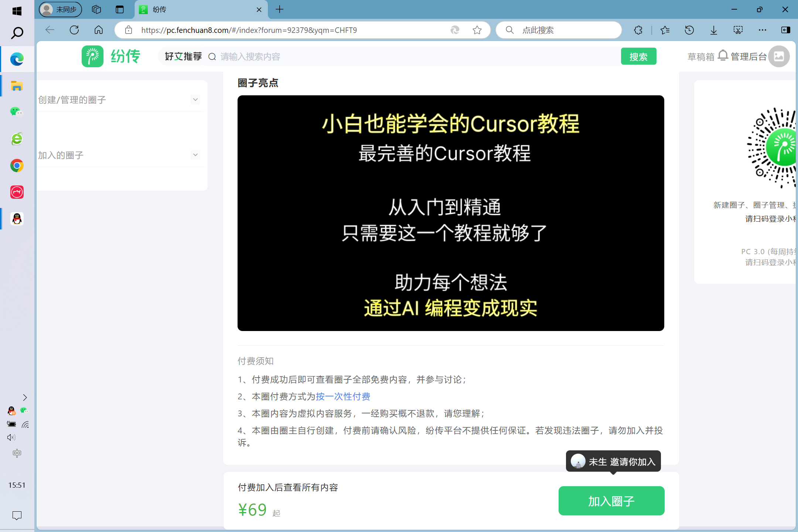Open browser extensions puzzle icon
Viewport: 798px width, 532px height.
point(638,30)
